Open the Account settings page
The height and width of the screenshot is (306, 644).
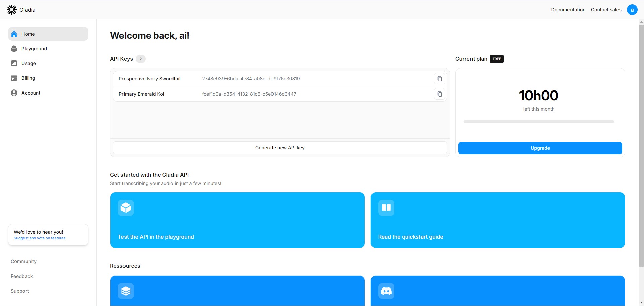click(48, 93)
